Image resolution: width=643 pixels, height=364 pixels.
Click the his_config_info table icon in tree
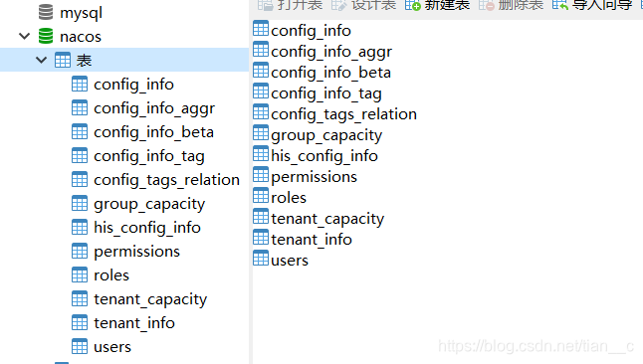click(80, 227)
